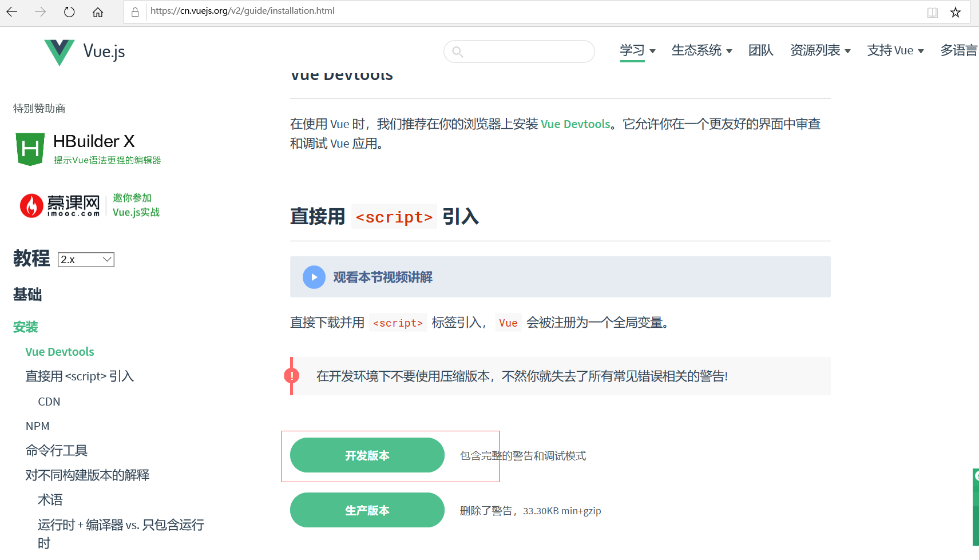Screen dimensions: 979x560
Task: Open the 2.x version select box
Action: pos(86,260)
